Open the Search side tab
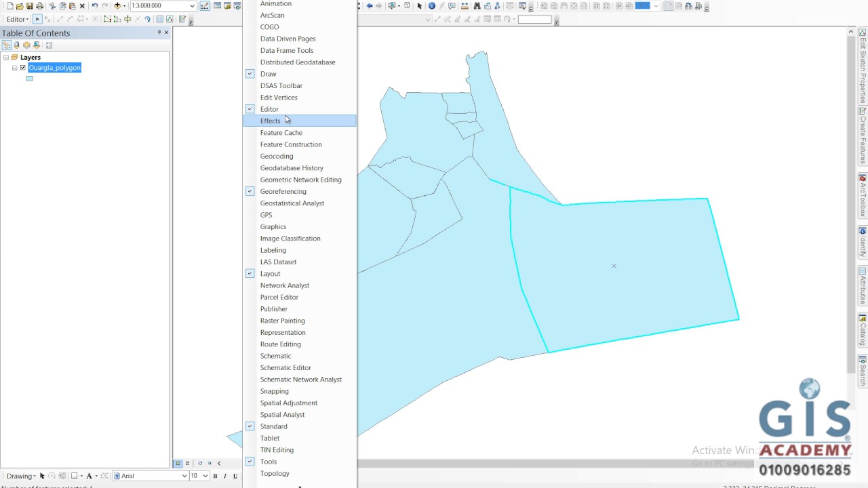This screenshot has height=488, width=868. (x=863, y=371)
